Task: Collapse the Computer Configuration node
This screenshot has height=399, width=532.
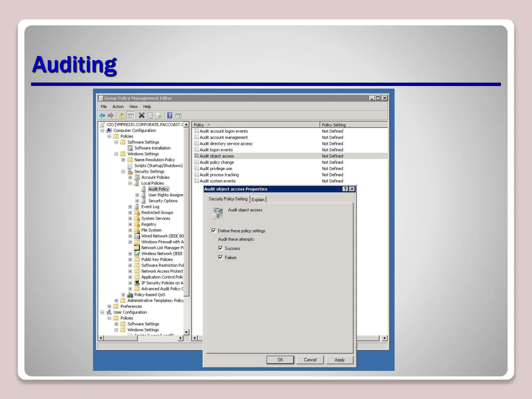Action: click(102, 131)
